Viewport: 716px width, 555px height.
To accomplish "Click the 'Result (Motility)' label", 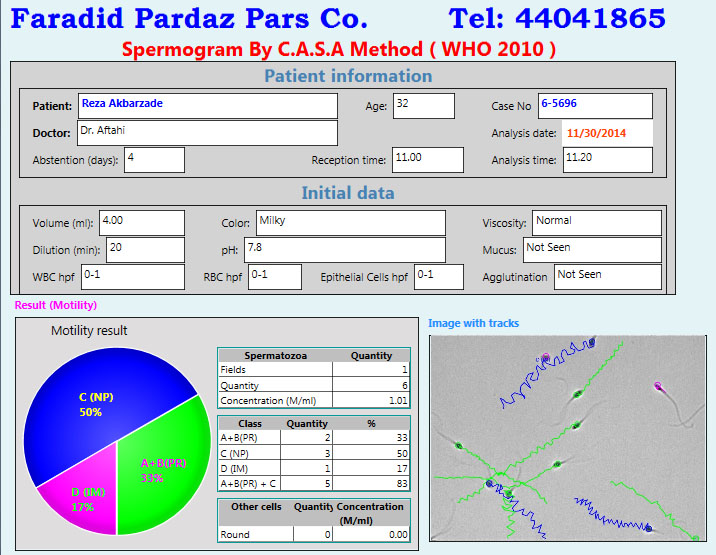I will (x=56, y=305).
